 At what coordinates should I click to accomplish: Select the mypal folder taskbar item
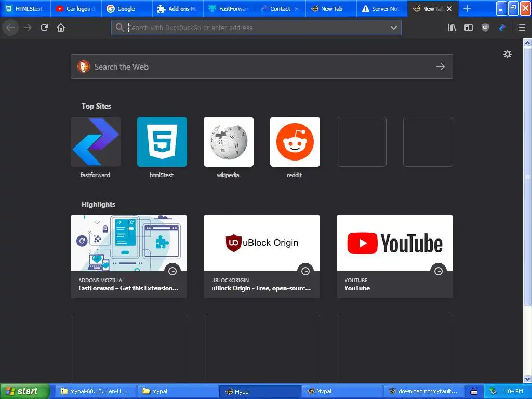tap(178, 391)
